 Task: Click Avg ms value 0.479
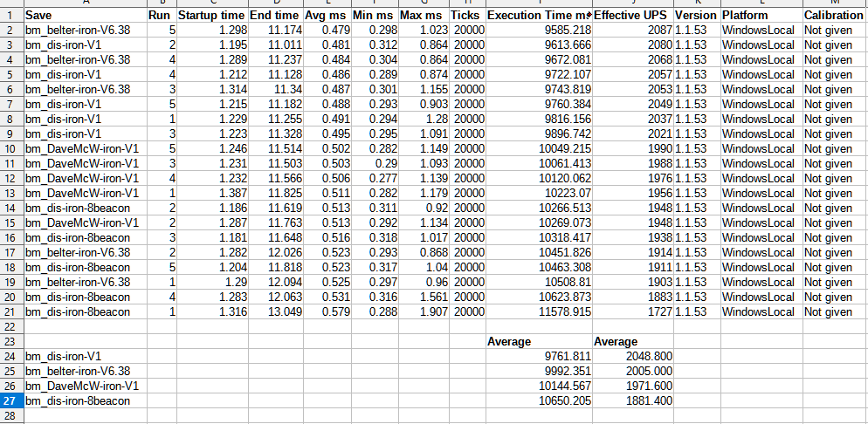327,31
